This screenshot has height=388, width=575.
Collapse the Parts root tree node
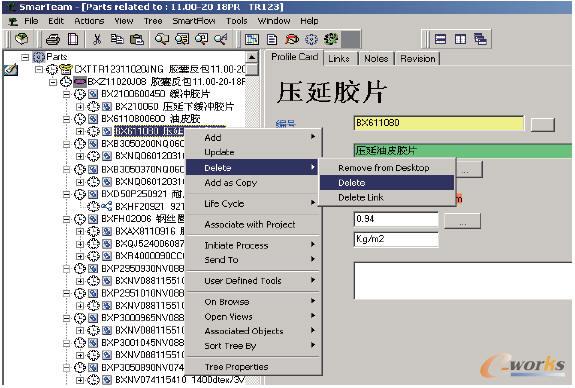(25, 57)
